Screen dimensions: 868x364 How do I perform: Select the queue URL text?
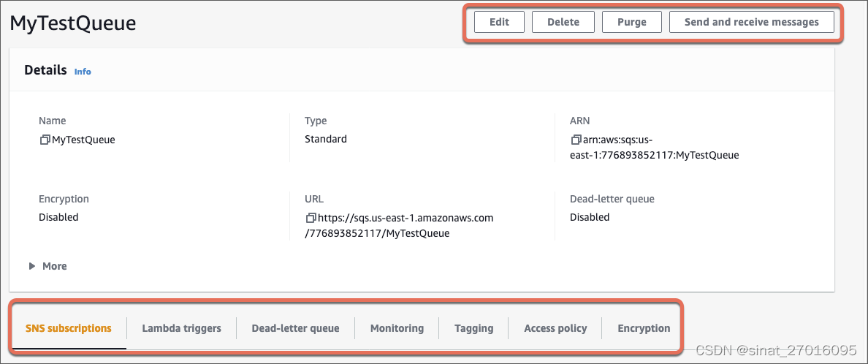coord(399,226)
